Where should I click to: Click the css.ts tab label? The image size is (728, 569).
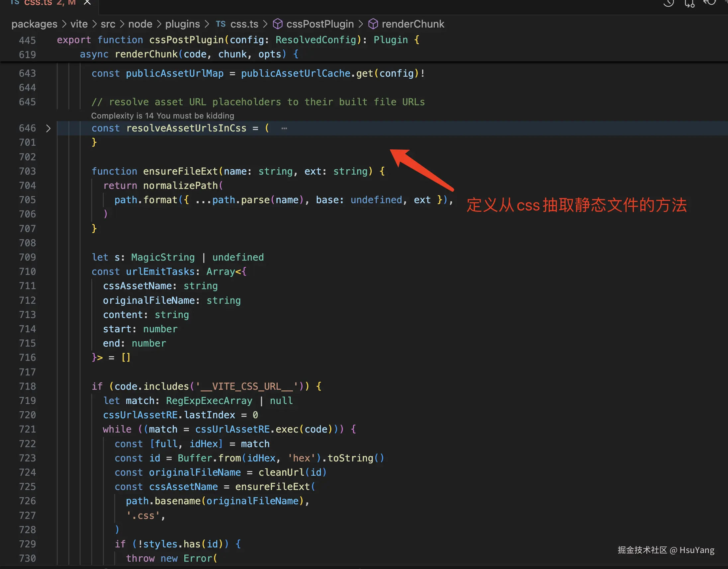coord(38,3)
